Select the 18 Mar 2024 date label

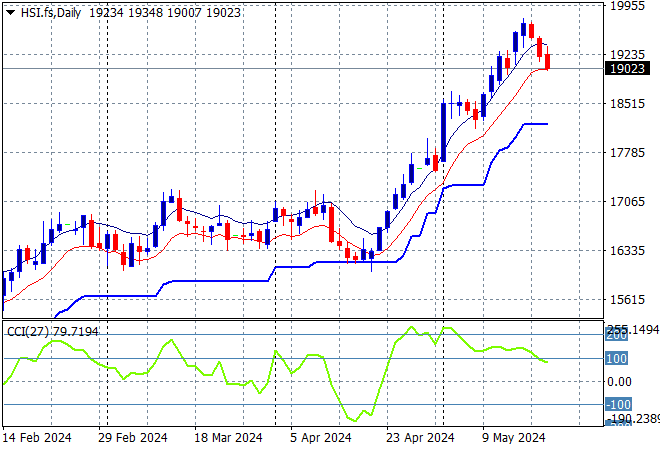point(228,438)
